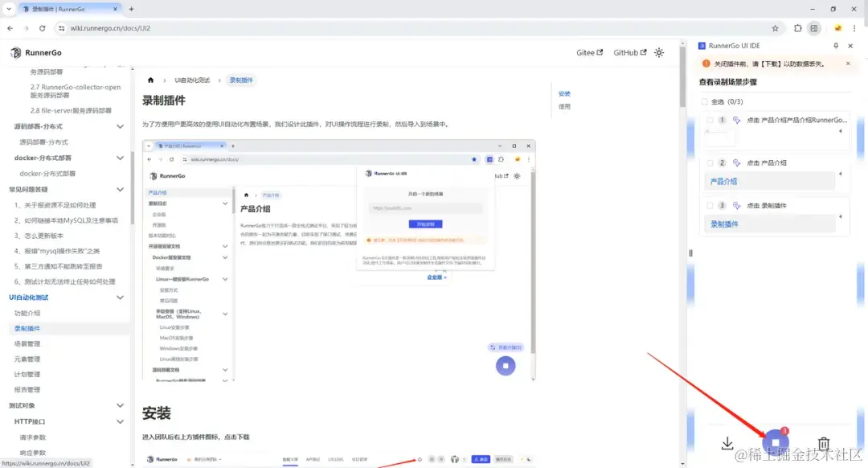Click UI自动化测试 in the breadcrumb

point(192,80)
